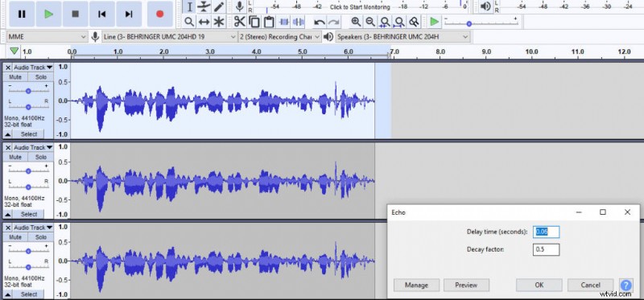Open the Line BEHRINGER recording device dropdown
The height and width of the screenshot is (300, 644).
169,36
